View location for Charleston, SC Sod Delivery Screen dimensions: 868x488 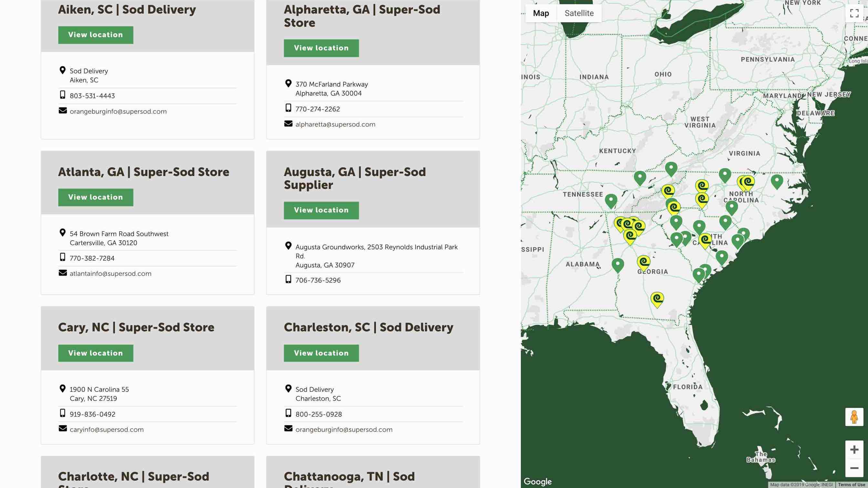pos(321,353)
